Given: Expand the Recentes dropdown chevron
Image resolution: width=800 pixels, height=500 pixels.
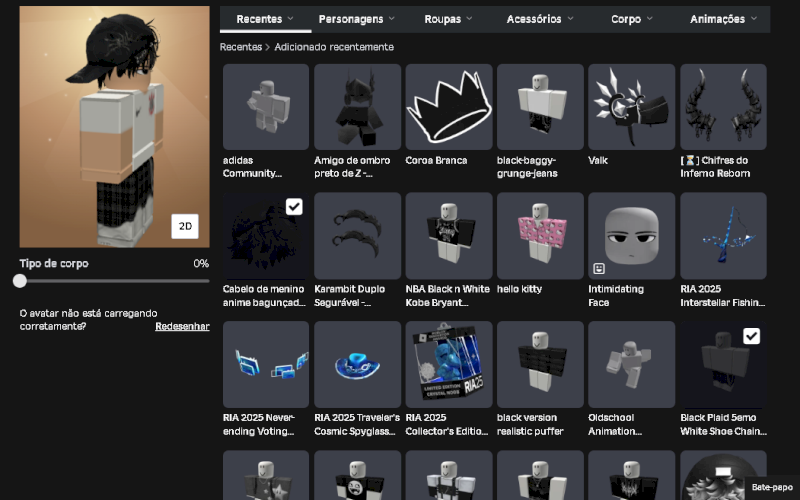Looking at the screenshot, I should (291, 19).
